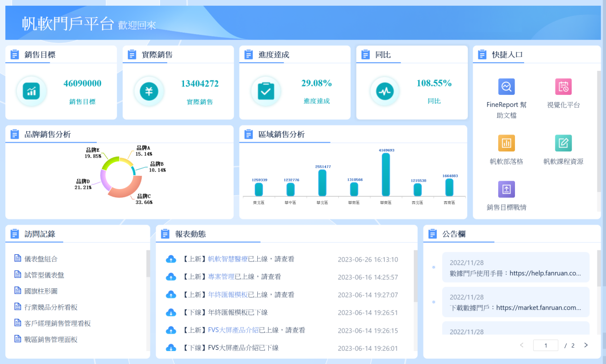Click the upload cloud icon for FVS大屏產品介紹已上線
Screen dimensions: 606x364
click(171, 330)
